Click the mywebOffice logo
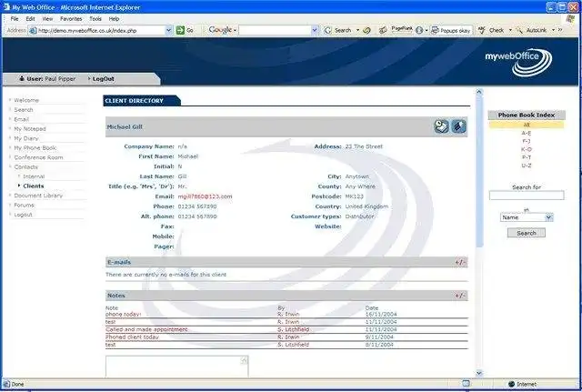 point(518,63)
